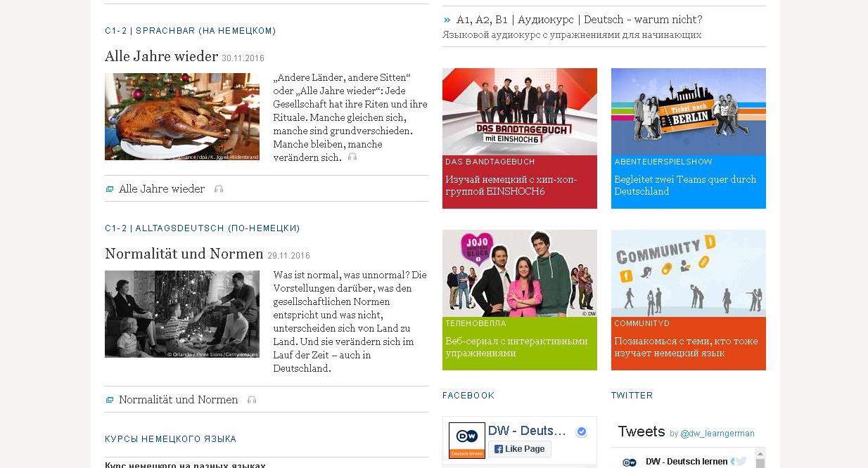The width and height of the screenshot is (868, 468).
Task: Click headphones icon beside 'Alle Jahre wieder' link
Action: 219,189
